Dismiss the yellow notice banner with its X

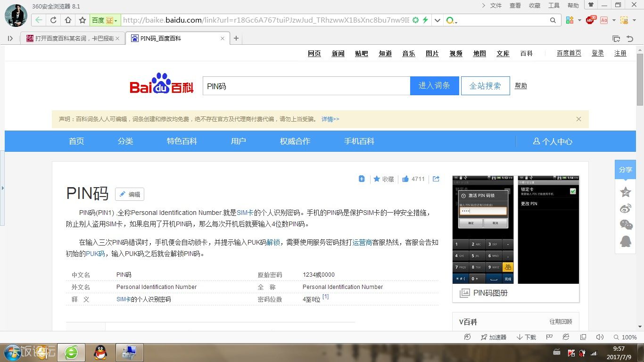point(578,119)
